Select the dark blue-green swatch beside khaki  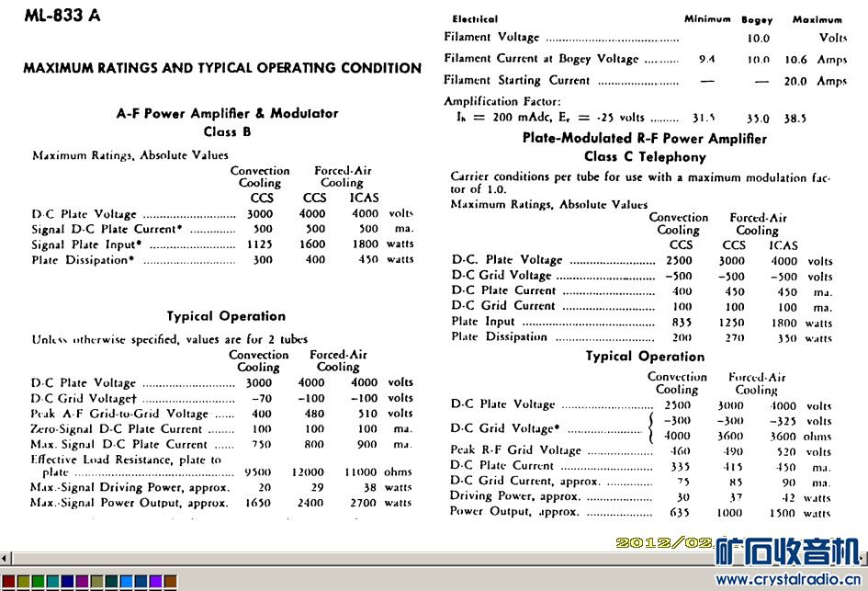[x=111, y=582]
